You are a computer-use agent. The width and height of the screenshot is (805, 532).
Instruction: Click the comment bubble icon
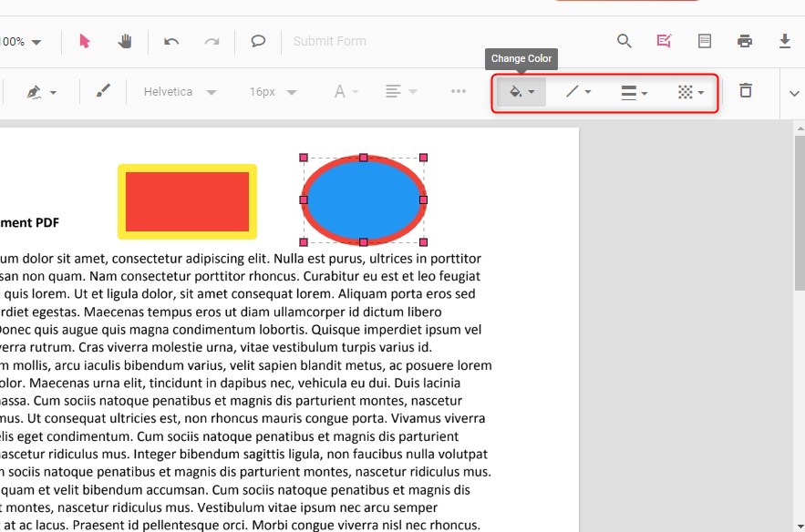click(258, 41)
